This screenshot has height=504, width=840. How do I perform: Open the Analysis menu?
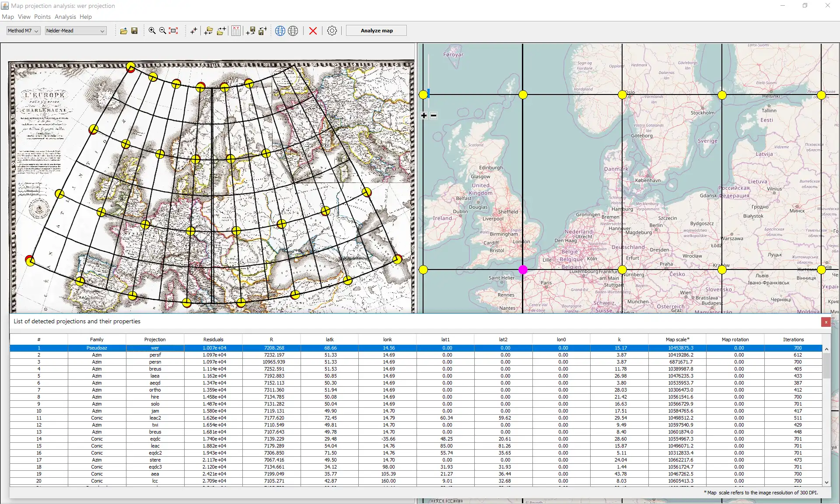coord(65,17)
